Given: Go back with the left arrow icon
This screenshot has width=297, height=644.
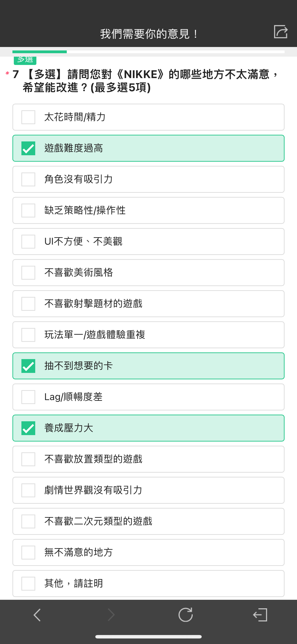Looking at the screenshot, I should click(x=37, y=615).
